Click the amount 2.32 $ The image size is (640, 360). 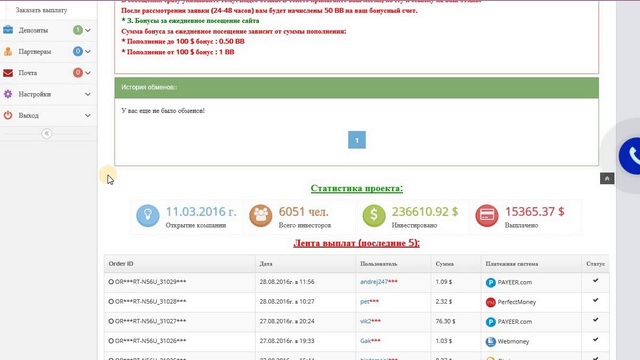(x=444, y=302)
